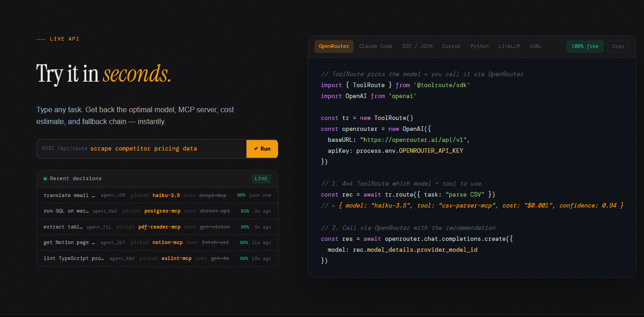Show the Python code example tab
Viewport: 644px width, 317px height.
coord(480,47)
